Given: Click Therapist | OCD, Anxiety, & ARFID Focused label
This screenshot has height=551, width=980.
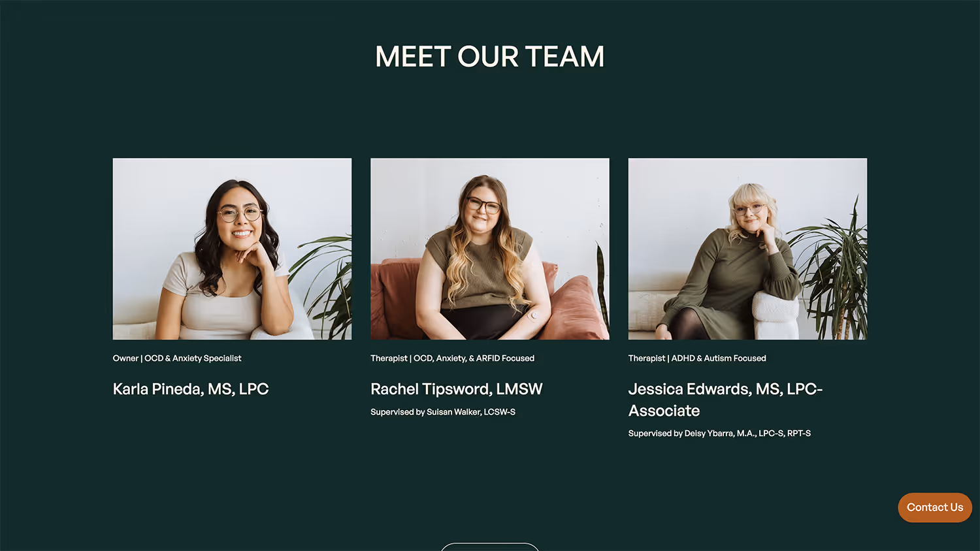Looking at the screenshot, I should tap(452, 358).
